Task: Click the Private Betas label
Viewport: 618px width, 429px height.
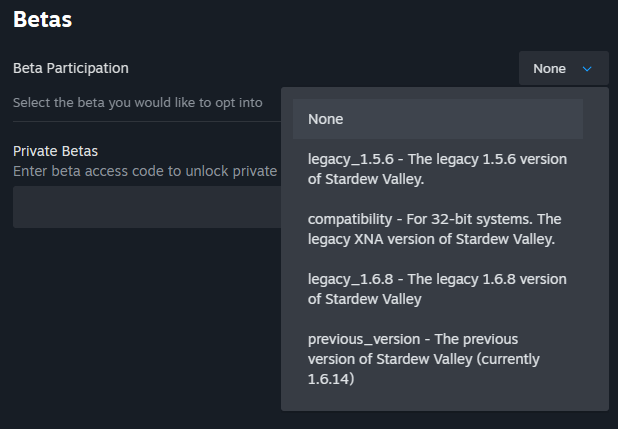Action: [55, 152]
